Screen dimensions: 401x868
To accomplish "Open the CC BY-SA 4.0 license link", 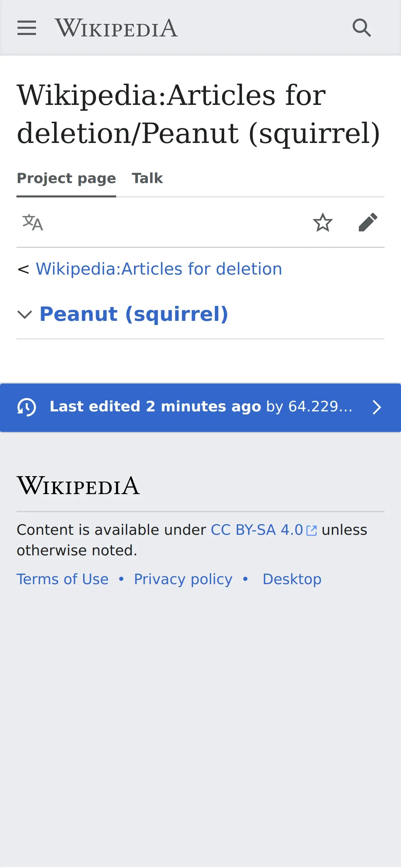I will pos(257,530).
